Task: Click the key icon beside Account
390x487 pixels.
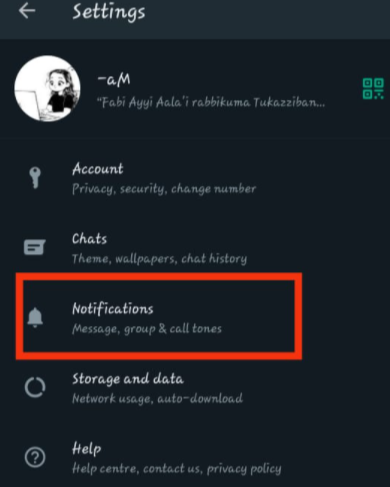Action: pyautogui.click(x=35, y=178)
